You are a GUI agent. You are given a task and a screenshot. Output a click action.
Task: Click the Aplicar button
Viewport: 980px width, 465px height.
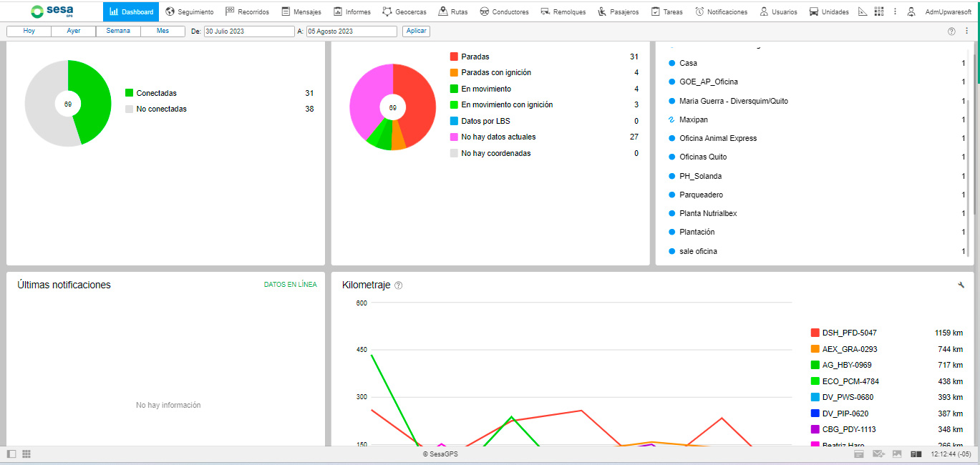[x=417, y=31]
